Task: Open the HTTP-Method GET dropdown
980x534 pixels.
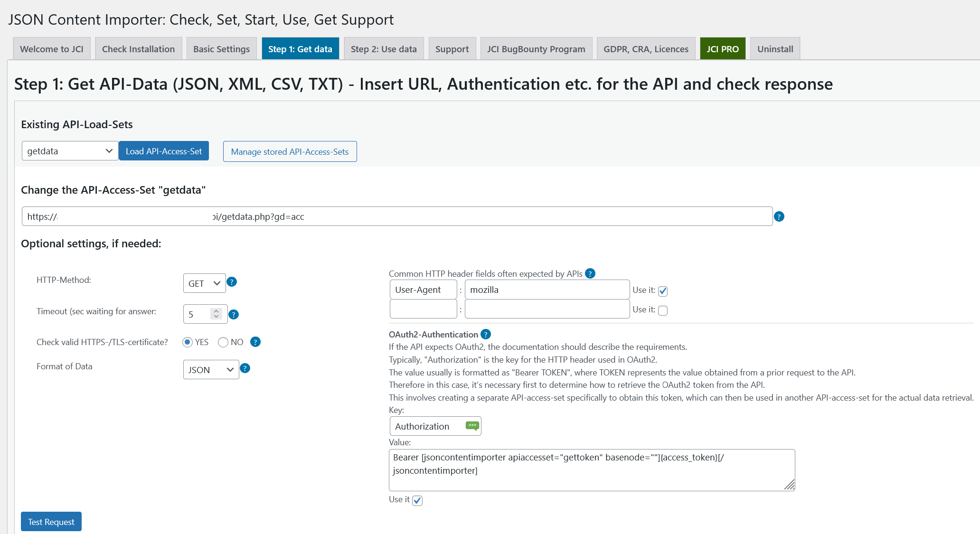Action: (204, 283)
